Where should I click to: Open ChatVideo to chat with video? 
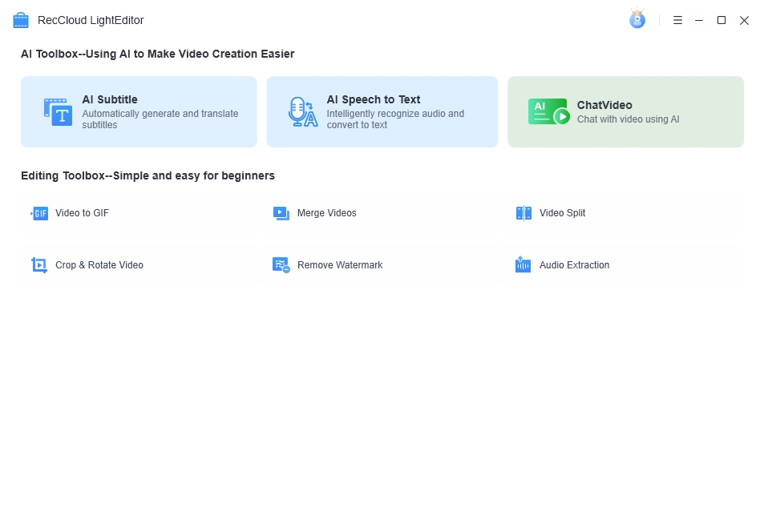click(625, 111)
